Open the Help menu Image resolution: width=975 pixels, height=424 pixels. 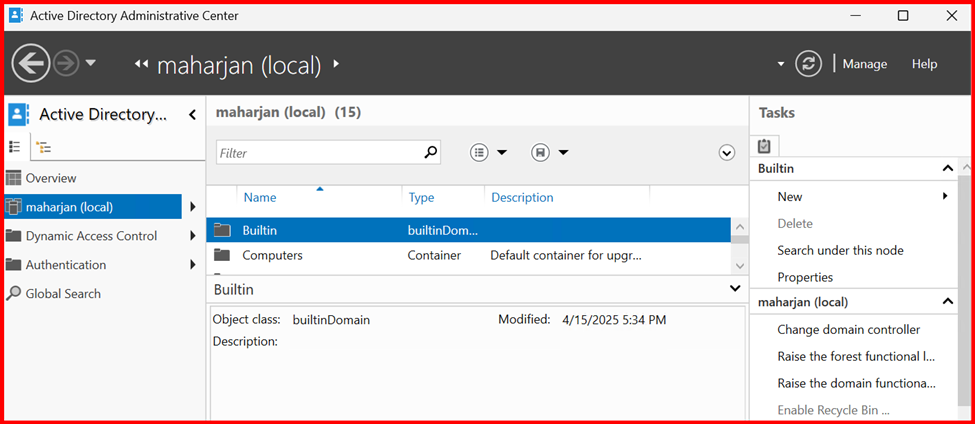924,64
